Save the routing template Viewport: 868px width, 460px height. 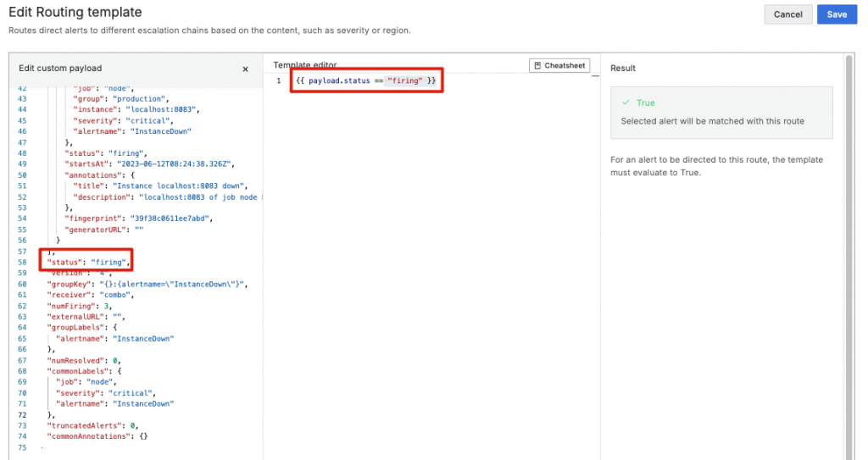[837, 14]
